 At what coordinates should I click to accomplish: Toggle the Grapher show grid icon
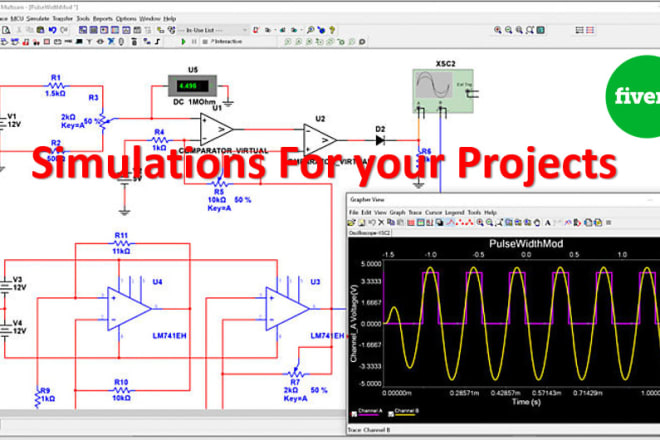pyautogui.click(x=411, y=222)
